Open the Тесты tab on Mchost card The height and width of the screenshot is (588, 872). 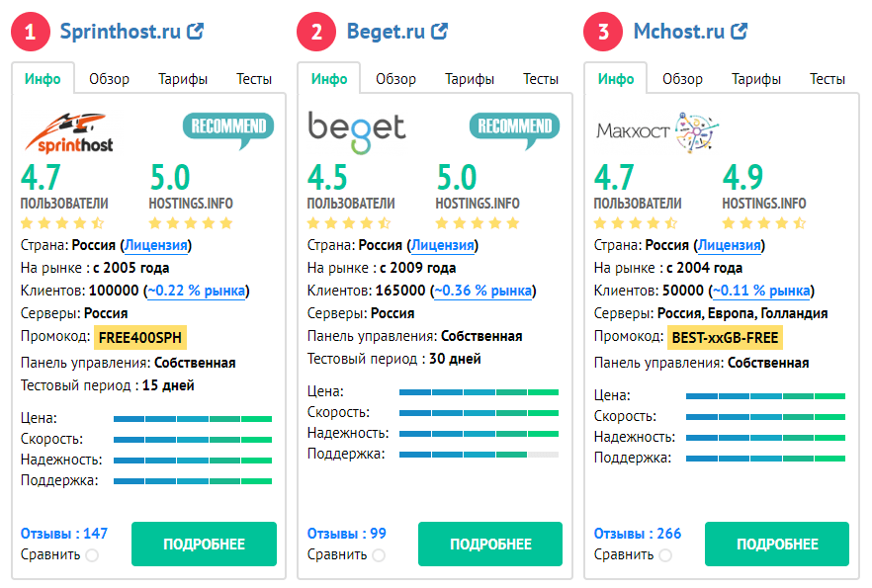pos(828,79)
